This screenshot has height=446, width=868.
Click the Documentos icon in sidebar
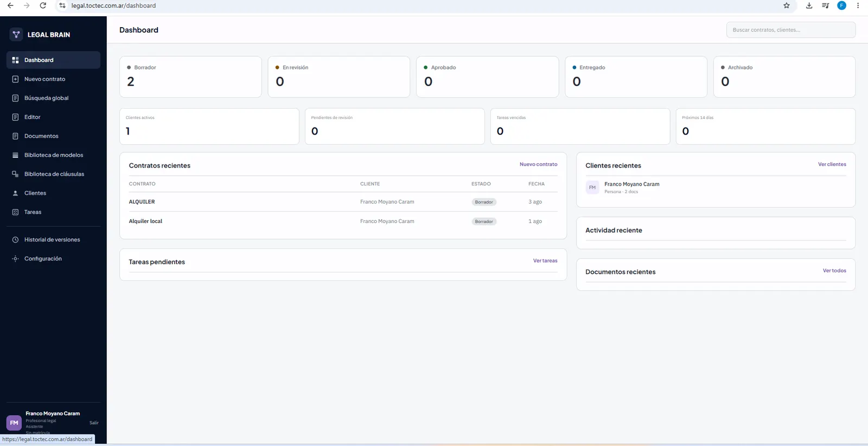(15, 136)
